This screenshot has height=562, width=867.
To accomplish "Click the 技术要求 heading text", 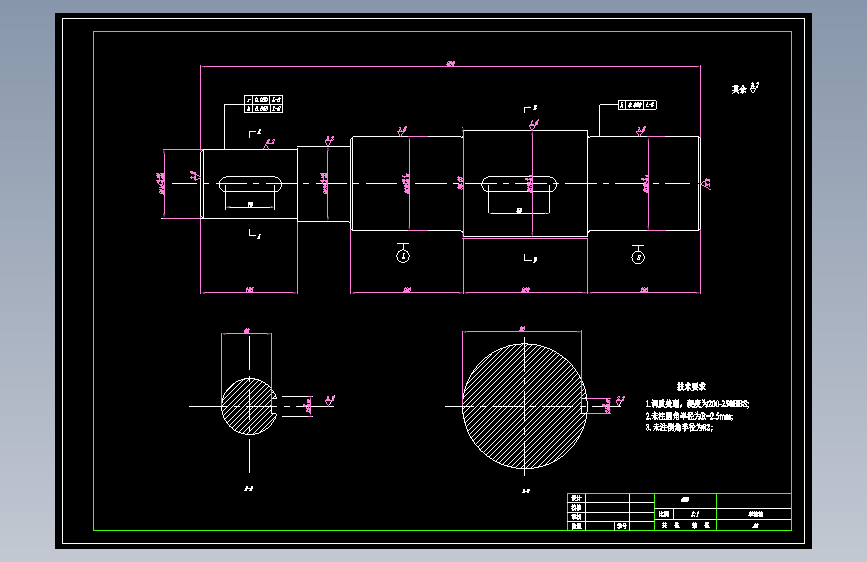I will [x=691, y=387].
